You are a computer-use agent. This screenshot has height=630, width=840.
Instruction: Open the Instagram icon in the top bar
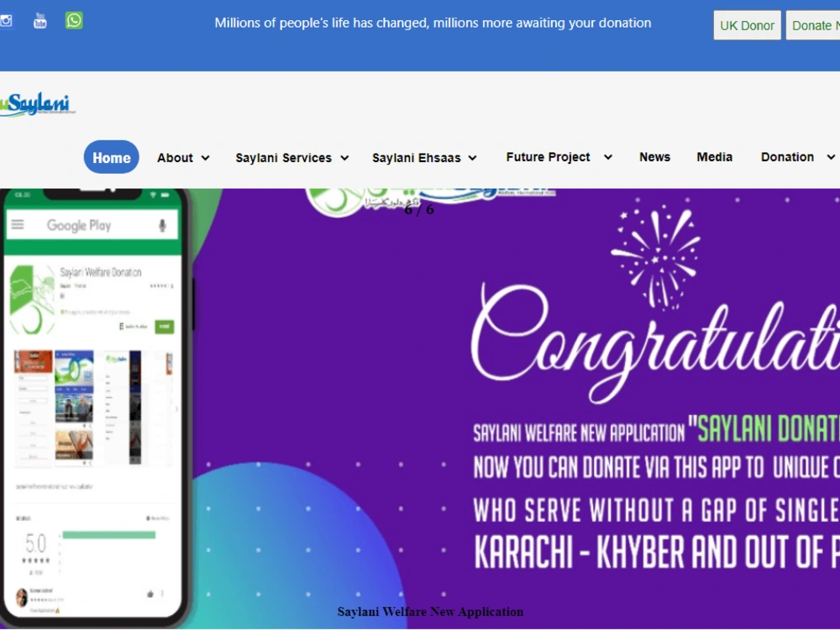[x=6, y=21]
